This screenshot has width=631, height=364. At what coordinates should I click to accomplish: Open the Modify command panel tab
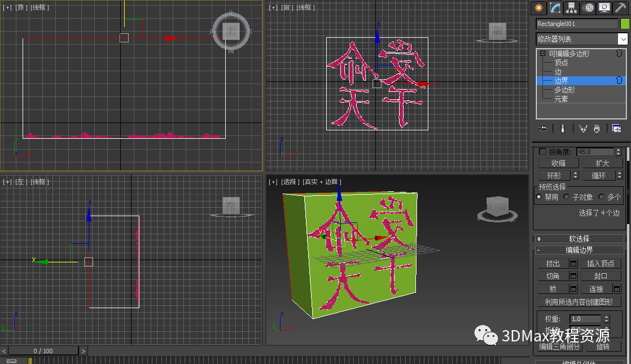(555, 8)
